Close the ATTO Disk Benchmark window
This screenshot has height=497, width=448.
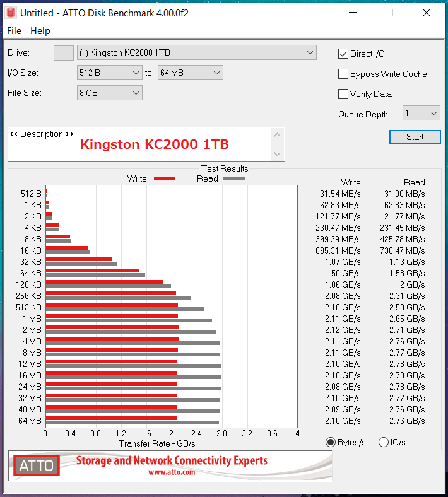(427, 13)
